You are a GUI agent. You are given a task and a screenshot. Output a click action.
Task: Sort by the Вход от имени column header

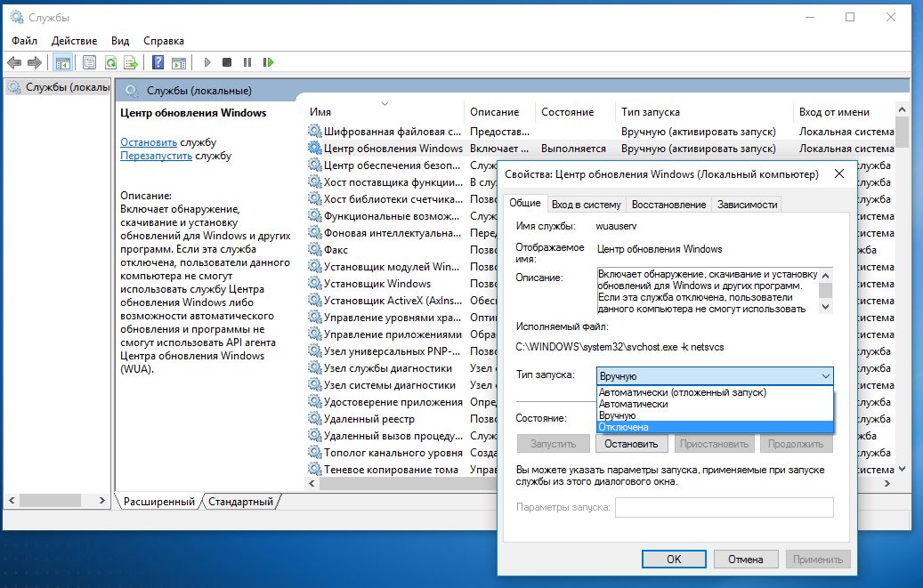[x=844, y=112]
